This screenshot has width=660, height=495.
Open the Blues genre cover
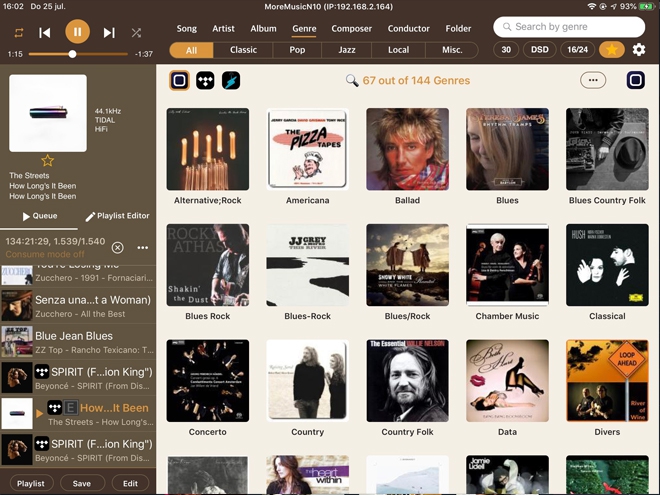pyautogui.click(x=507, y=149)
